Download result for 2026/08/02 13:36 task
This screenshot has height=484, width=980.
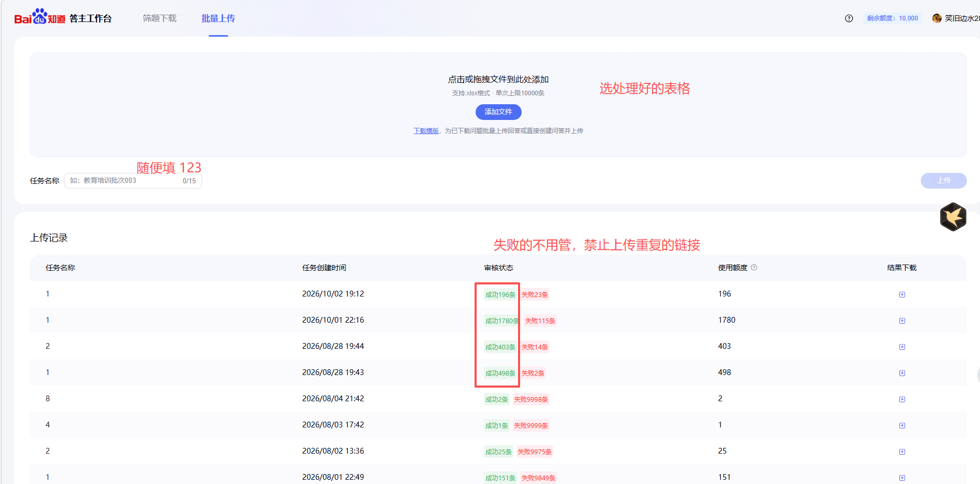(902, 452)
